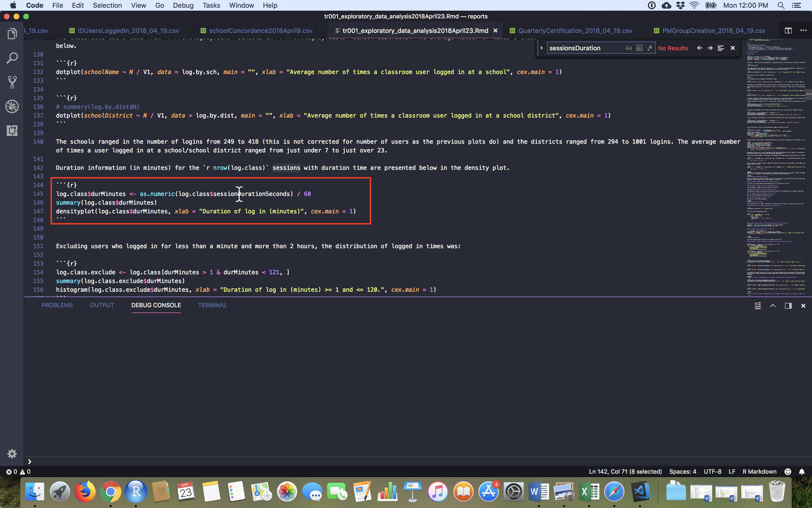
Task: Open Firefox from the Dock
Action: 85,491
